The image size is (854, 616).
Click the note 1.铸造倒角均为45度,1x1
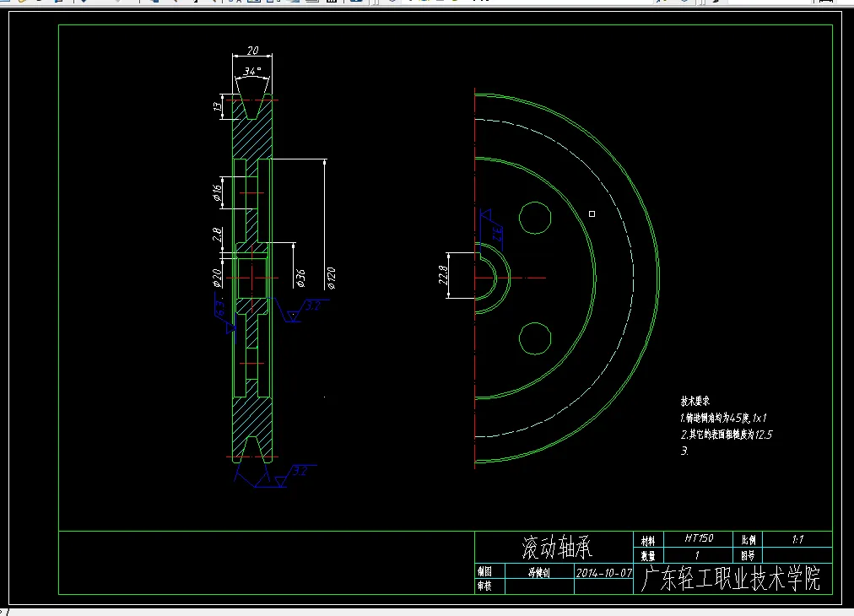click(723, 419)
